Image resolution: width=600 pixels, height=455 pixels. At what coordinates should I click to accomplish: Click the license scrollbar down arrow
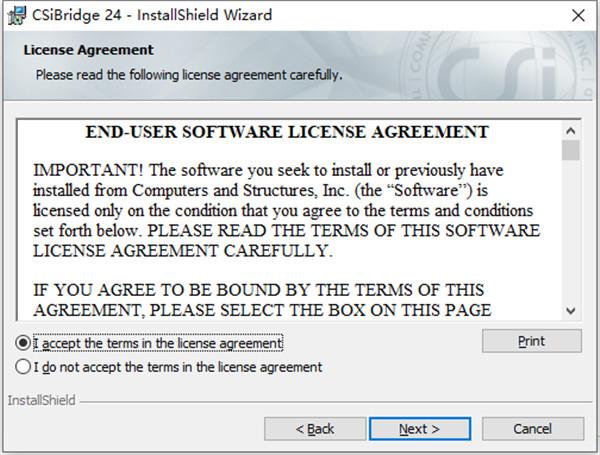pyautogui.click(x=571, y=310)
